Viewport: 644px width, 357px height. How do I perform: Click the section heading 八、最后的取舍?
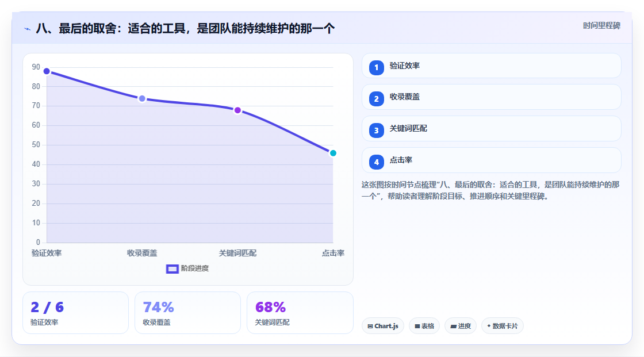pos(185,28)
